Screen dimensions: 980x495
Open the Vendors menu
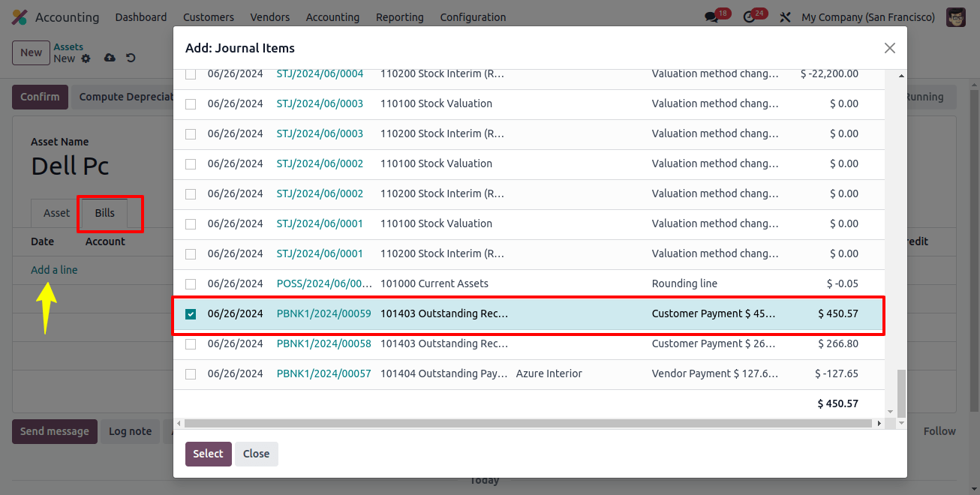270,17
